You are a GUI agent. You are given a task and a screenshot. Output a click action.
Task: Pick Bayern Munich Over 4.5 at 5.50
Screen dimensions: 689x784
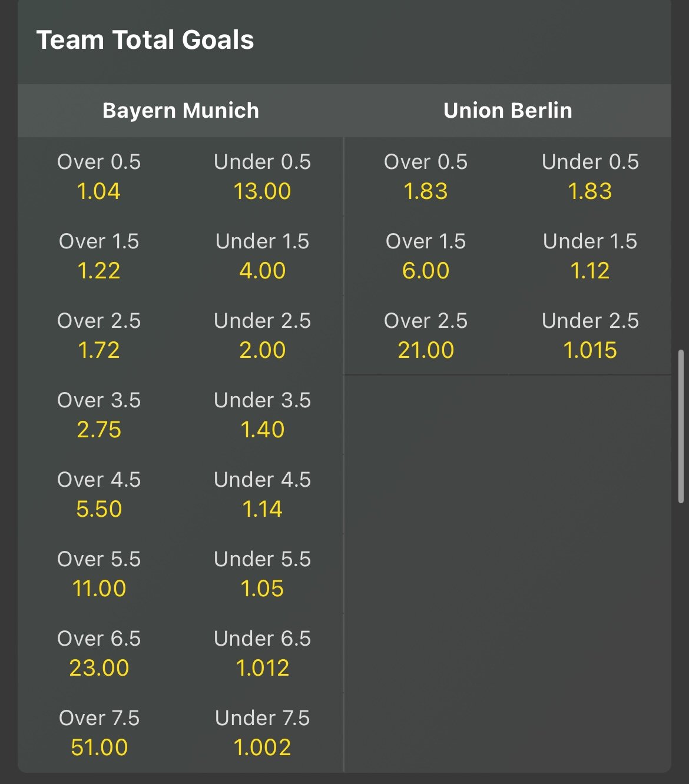click(99, 495)
